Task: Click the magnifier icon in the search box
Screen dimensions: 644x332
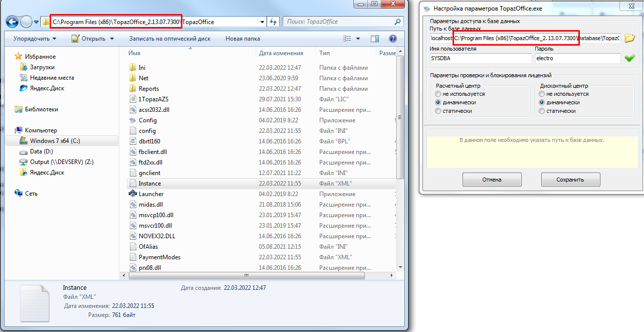Action: tap(397, 22)
